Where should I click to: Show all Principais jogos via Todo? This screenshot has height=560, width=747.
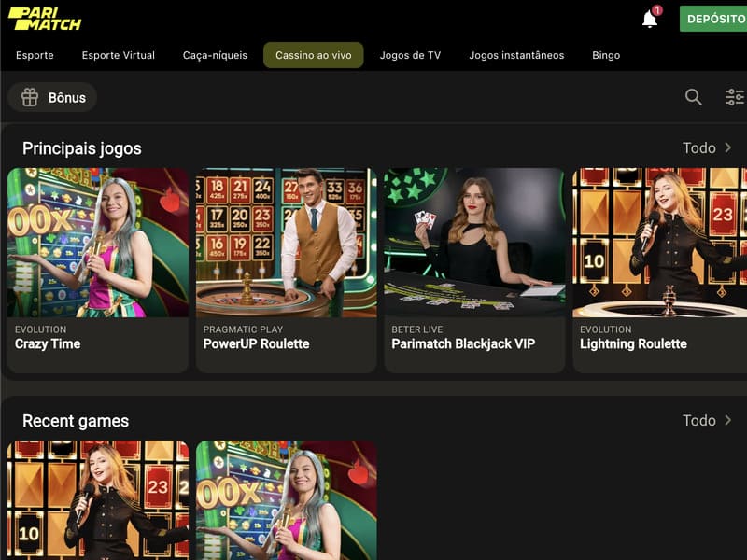[x=707, y=148]
